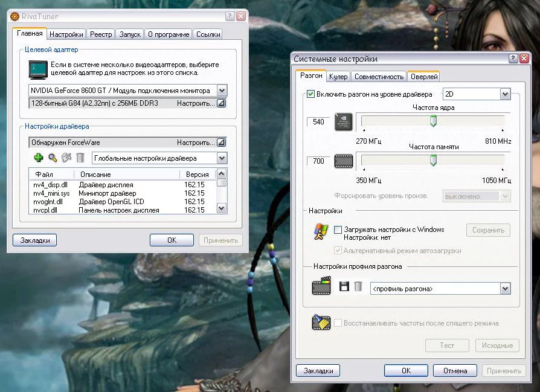This screenshot has height=392, width=540.
Task: Click the restore-clocks broom icon
Action: (321, 323)
